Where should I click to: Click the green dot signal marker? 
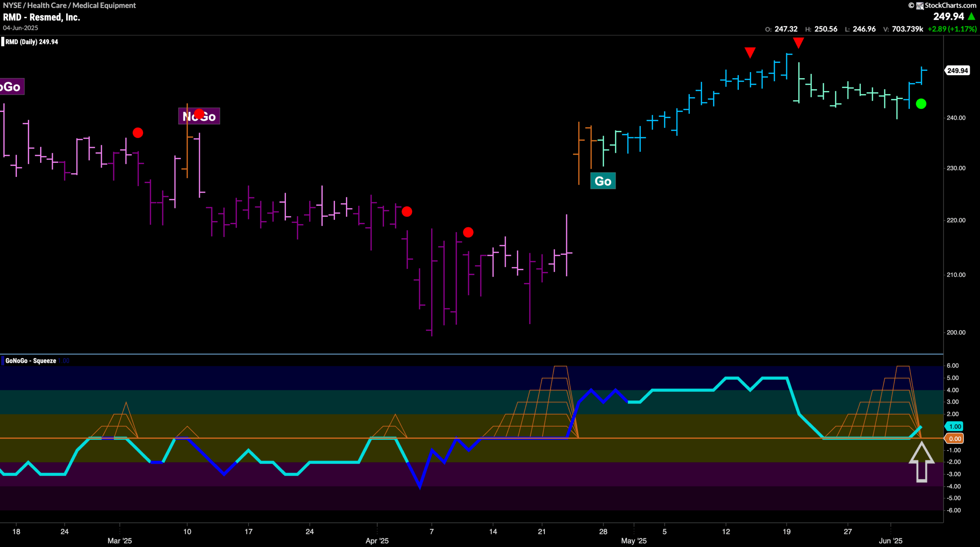point(921,104)
